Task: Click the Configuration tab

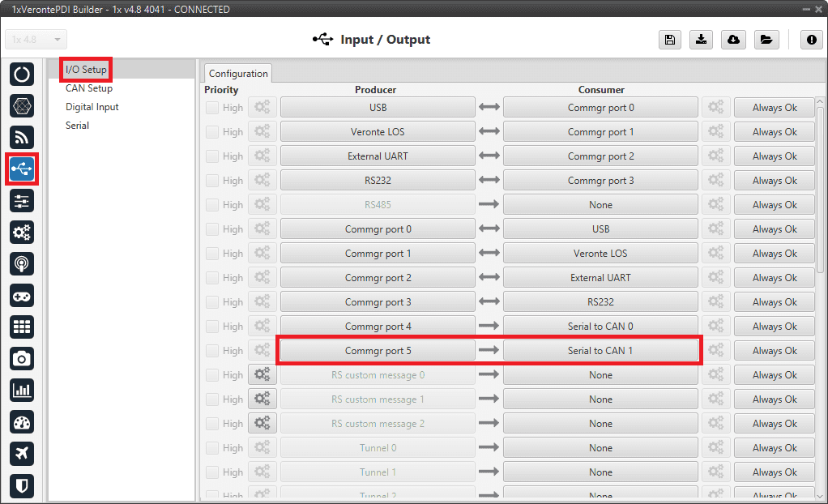Action: 238,74
